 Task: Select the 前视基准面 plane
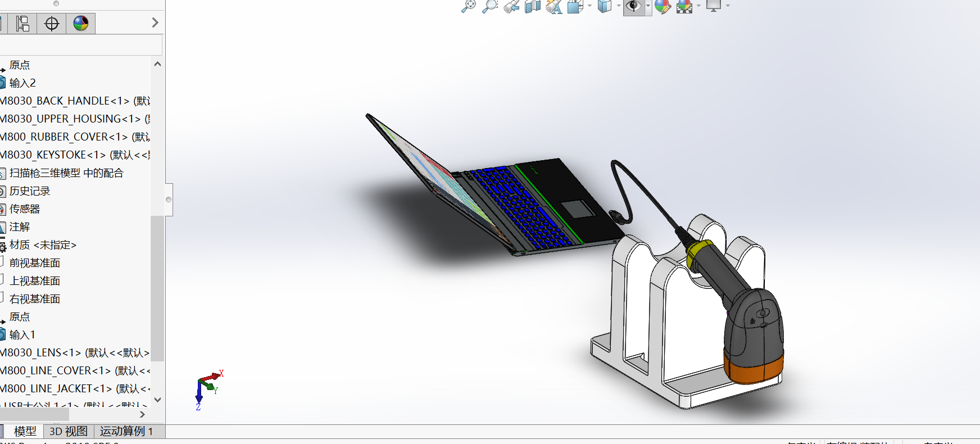point(35,263)
